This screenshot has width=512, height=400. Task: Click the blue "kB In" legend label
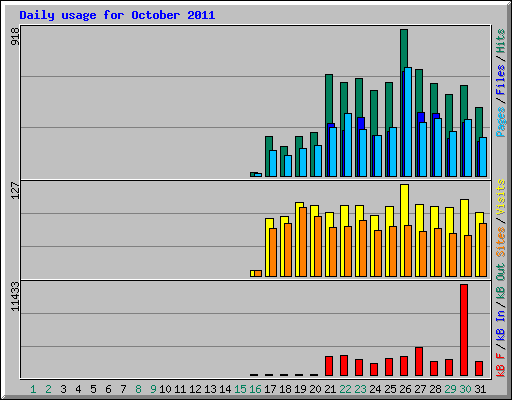(501, 325)
